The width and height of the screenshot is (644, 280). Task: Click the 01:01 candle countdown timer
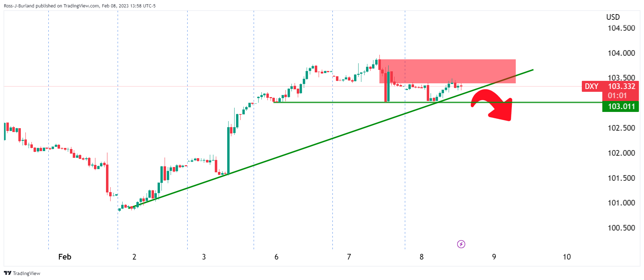point(617,95)
